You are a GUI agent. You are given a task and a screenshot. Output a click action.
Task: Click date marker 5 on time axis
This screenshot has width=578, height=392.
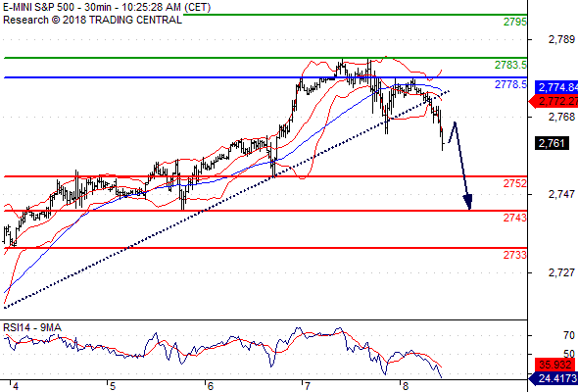coord(113,386)
